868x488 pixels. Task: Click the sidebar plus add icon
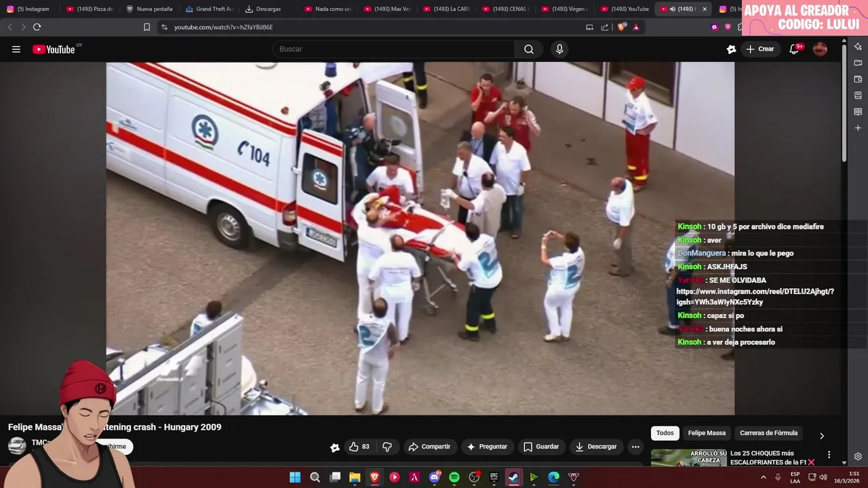click(858, 128)
